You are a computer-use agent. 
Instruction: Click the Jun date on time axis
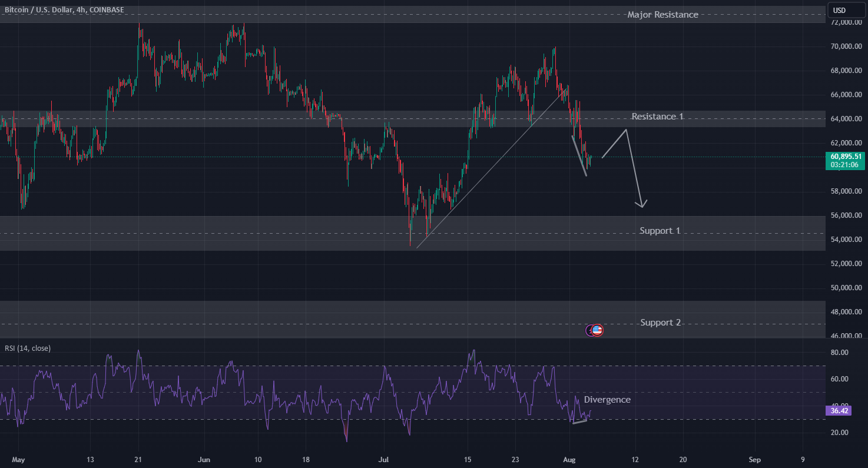(204, 459)
